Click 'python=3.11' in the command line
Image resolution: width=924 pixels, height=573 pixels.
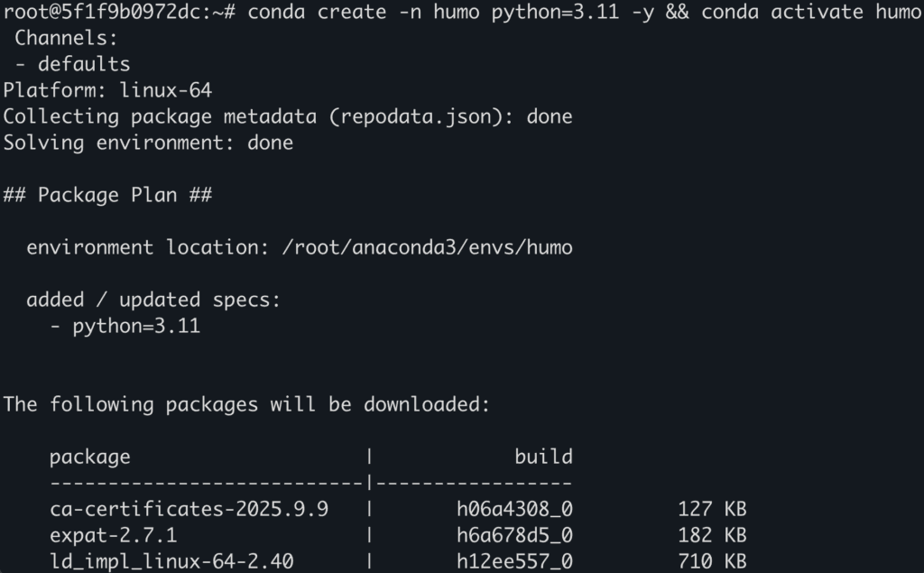(555, 12)
